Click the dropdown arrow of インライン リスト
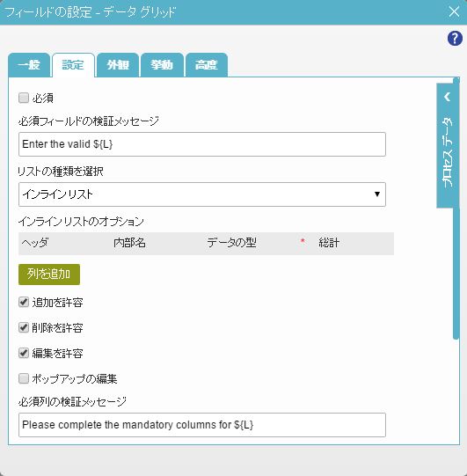This screenshot has width=467, height=476. pyautogui.click(x=377, y=194)
